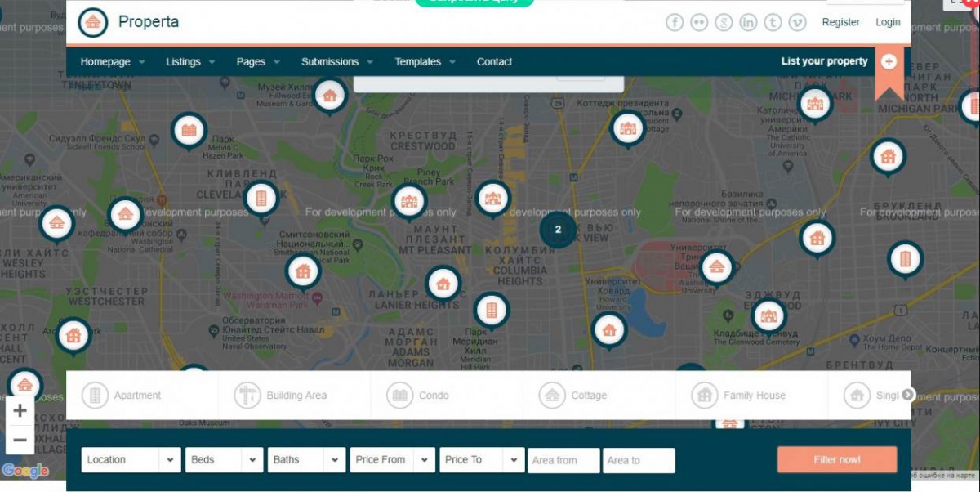Click the Area from input field
Viewport: 980px width, 492px height.
[x=563, y=461]
